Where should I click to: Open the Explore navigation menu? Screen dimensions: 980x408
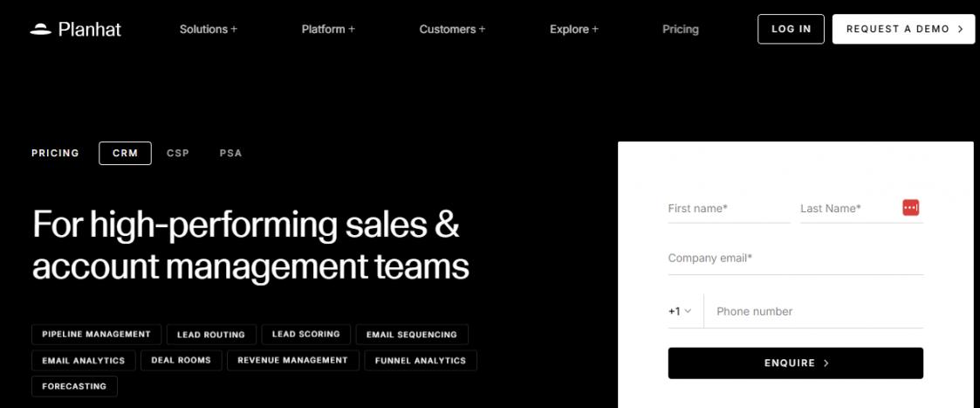573,29
